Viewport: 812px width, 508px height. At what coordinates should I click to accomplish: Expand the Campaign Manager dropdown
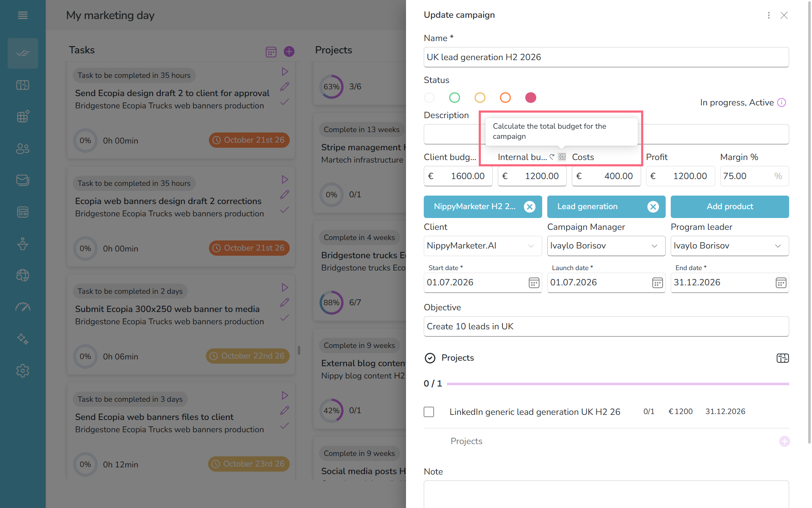606,246
